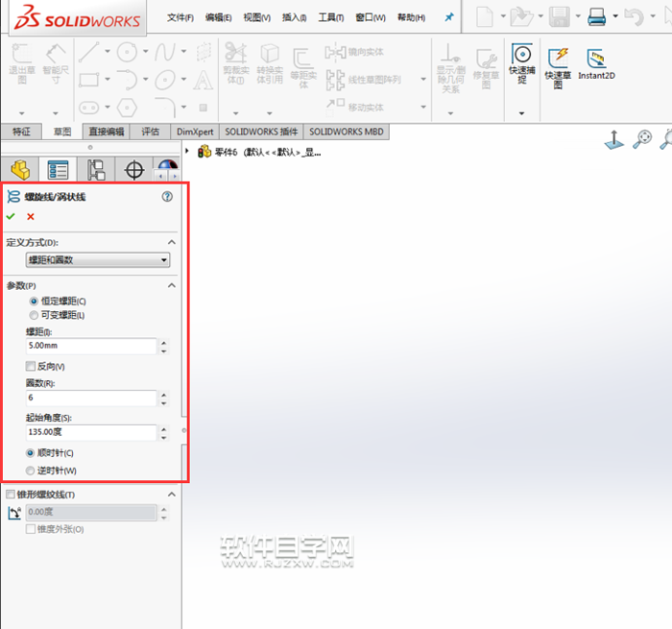The height and width of the screenshot is (629, 672).
Task: Open the Edit (编辑) menu
Action: [219, 17]
